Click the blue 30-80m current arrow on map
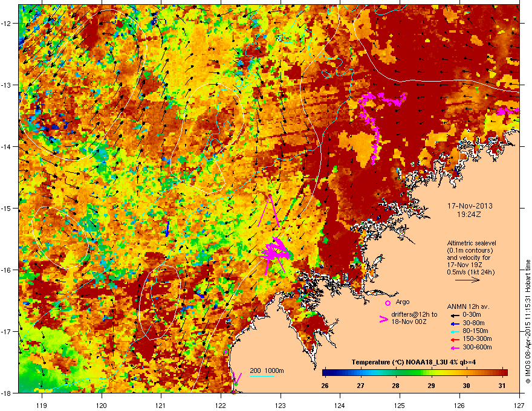This screenshot has height=411, width=532. (x=167, y=229)
